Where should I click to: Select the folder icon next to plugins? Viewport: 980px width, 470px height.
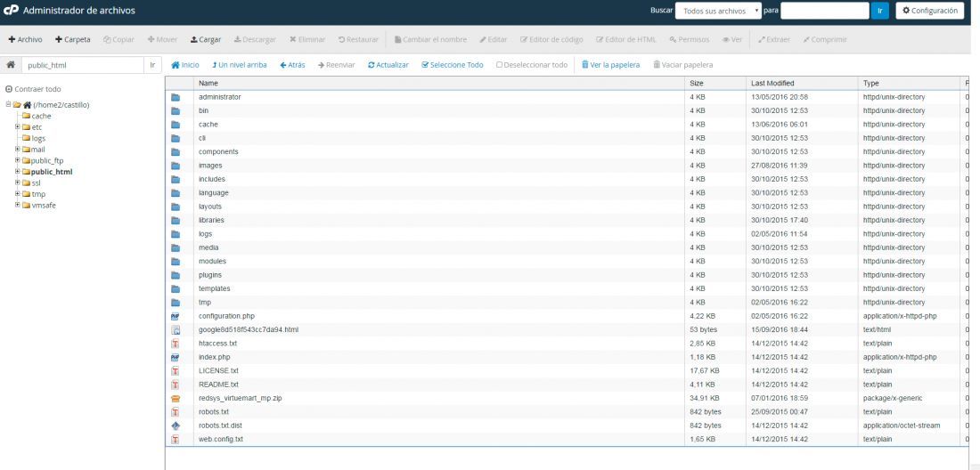(176, 275)
